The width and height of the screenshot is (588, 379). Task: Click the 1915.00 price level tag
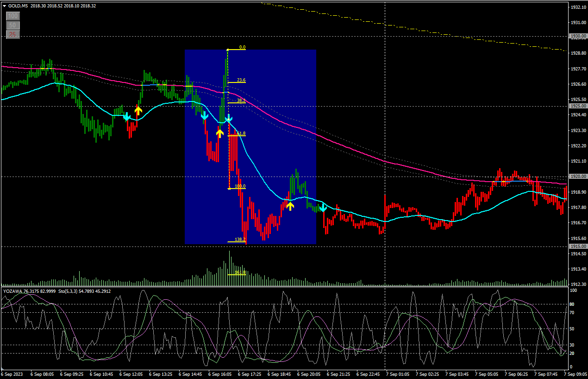tap(578, 246)
